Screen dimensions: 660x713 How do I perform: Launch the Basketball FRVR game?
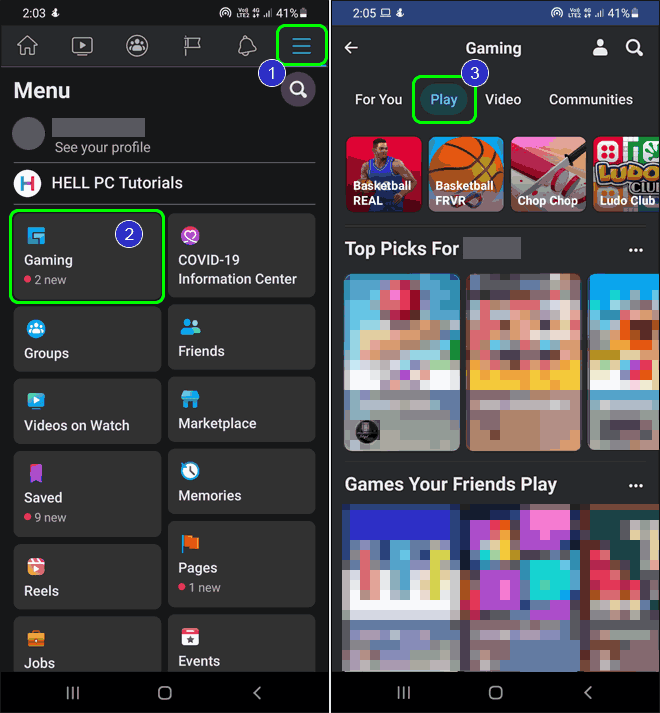(x=466, y=174)
